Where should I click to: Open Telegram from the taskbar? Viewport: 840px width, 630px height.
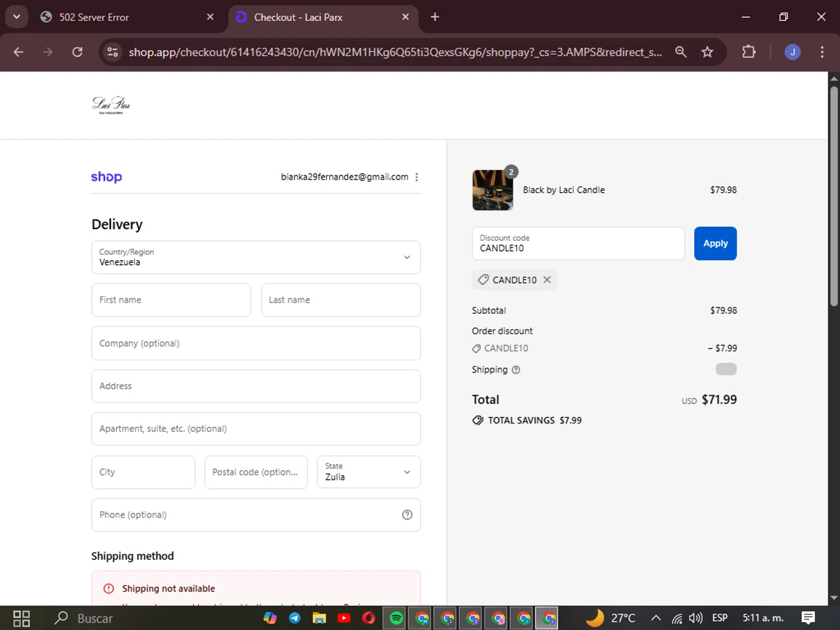(x=295, y=618)
